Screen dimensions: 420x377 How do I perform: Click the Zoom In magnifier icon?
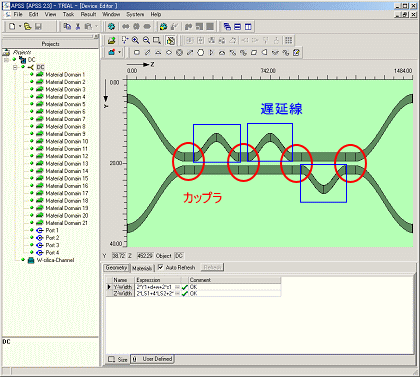(x=135, y=40)
